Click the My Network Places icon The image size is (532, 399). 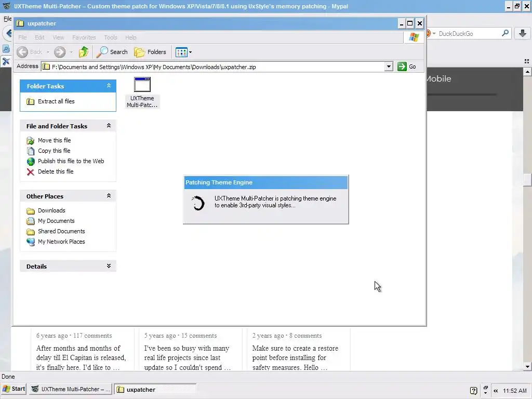pyautogui.click(x=31, y=242)
